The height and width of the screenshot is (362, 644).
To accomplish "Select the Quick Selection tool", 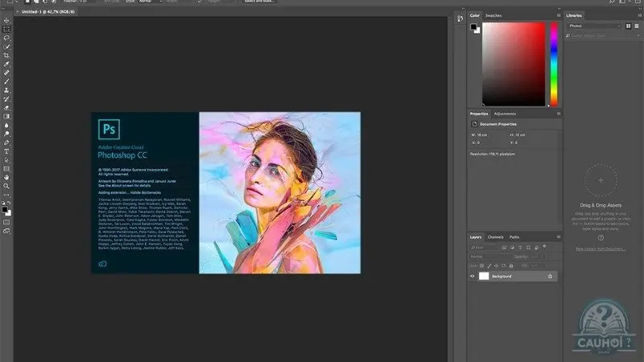I will pyautogui.click(x=6, y=47).
